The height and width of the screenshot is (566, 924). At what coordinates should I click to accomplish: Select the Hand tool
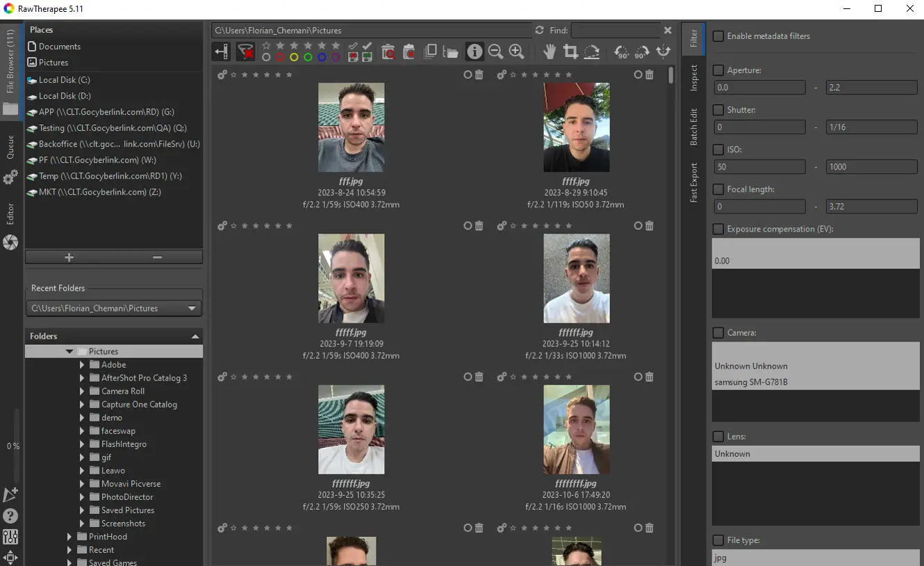(550, 51)
